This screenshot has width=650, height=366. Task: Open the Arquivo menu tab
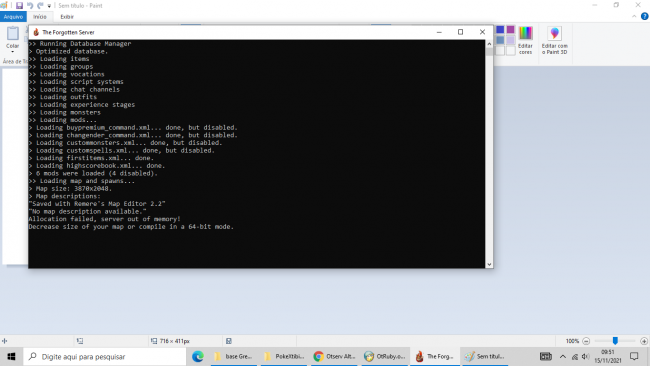point(13,17)
